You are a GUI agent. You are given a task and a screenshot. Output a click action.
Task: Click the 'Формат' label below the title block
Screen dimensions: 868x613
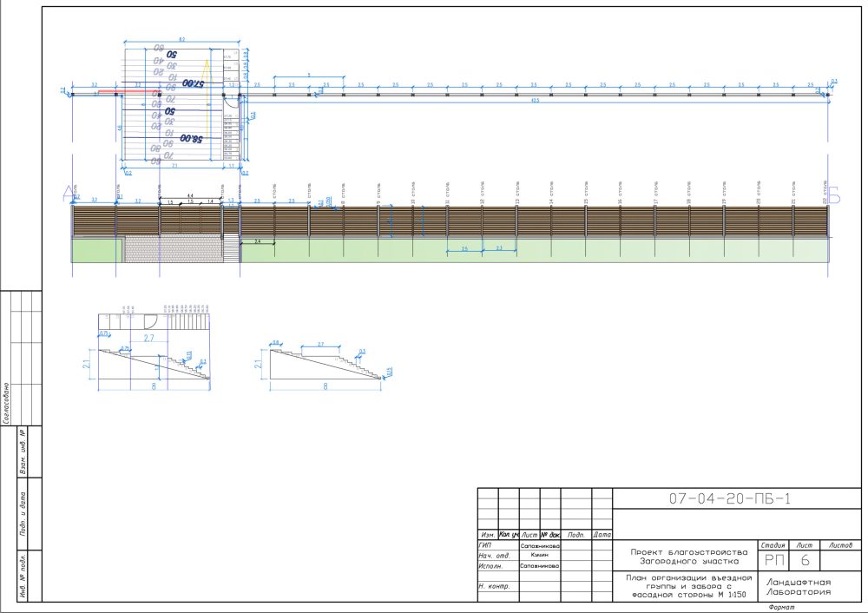tap(781, 608)
